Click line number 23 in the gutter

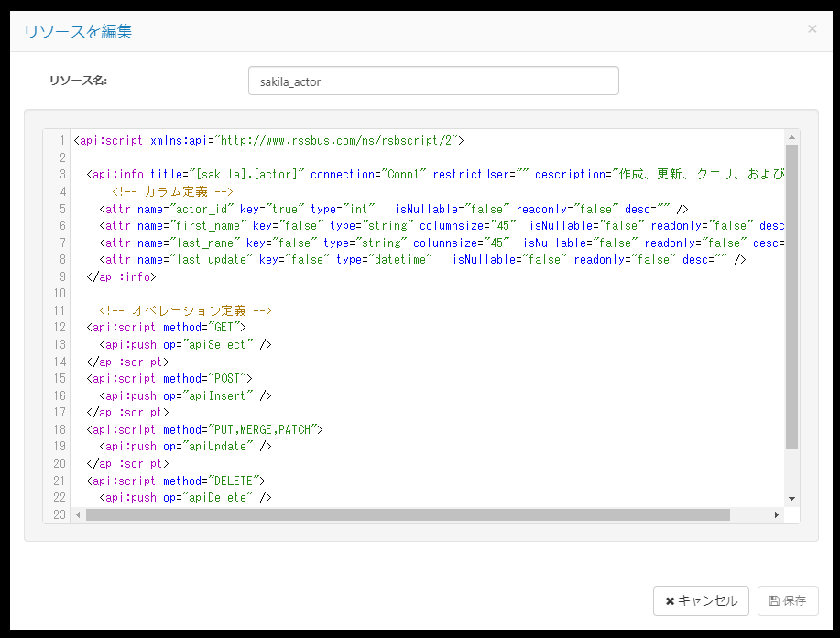60,515
